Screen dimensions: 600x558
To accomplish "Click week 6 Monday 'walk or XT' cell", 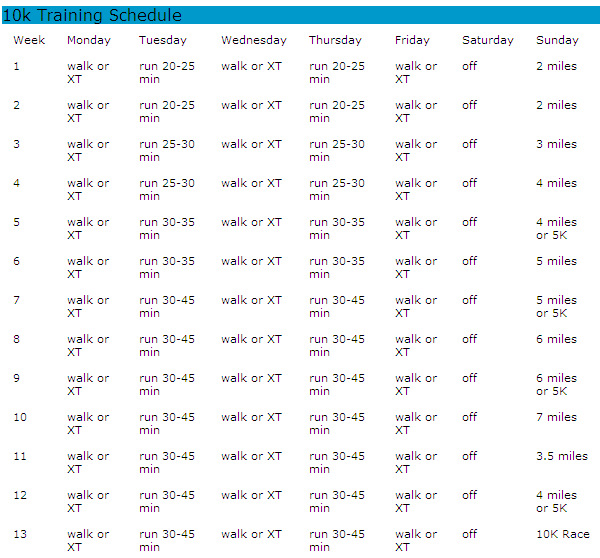I will click(x=88, y=268).
